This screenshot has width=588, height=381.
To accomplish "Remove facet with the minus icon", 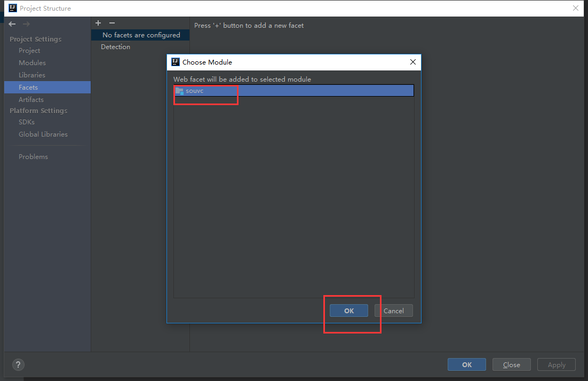I will [112, 23].
